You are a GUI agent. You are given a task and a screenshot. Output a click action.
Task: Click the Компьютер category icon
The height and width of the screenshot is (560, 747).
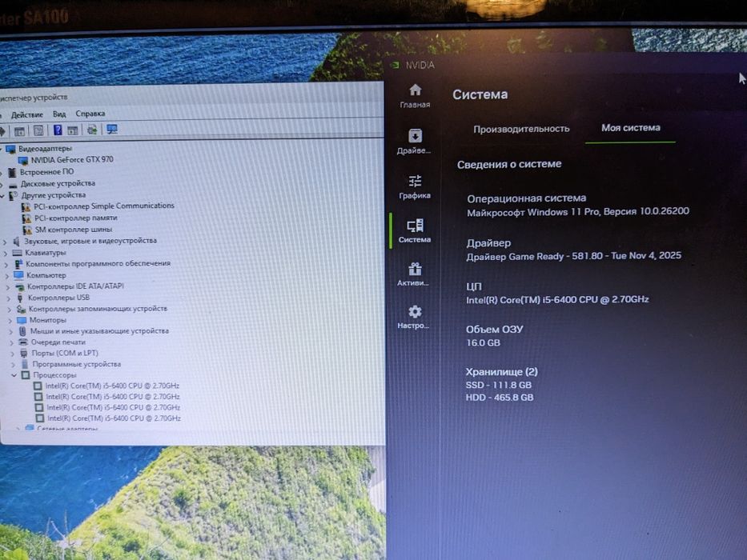click(18, 275)
